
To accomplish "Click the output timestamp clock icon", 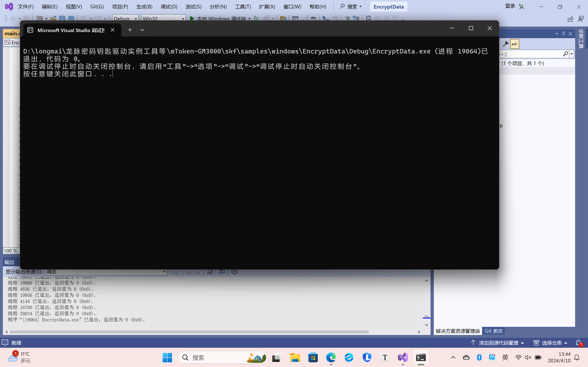I will coord(234,272).
